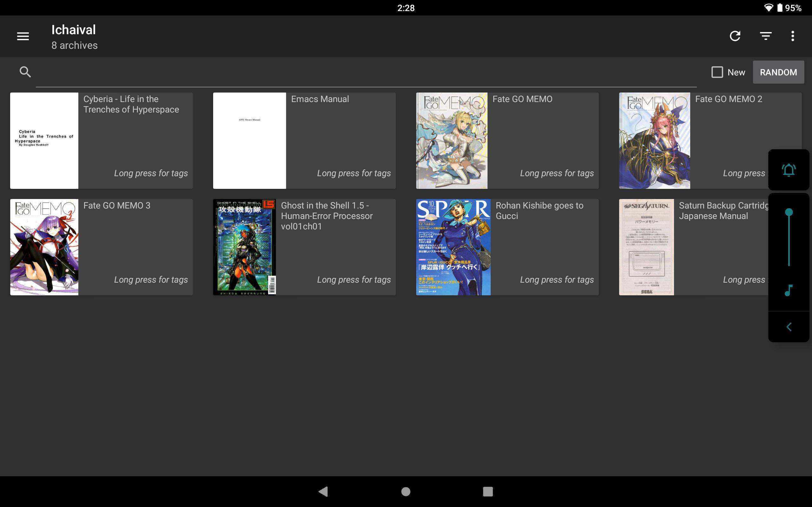Viewport: 812px width, 507px height.
Task: Tap the recent apps square button
Action: coord(488,491)
